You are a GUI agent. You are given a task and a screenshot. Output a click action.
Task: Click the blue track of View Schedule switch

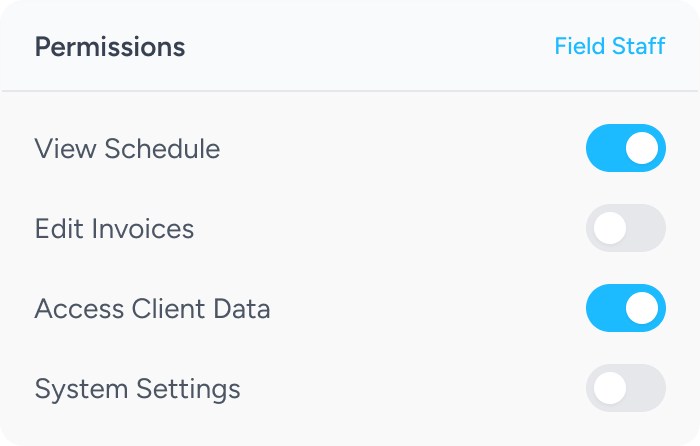[604, 148]
